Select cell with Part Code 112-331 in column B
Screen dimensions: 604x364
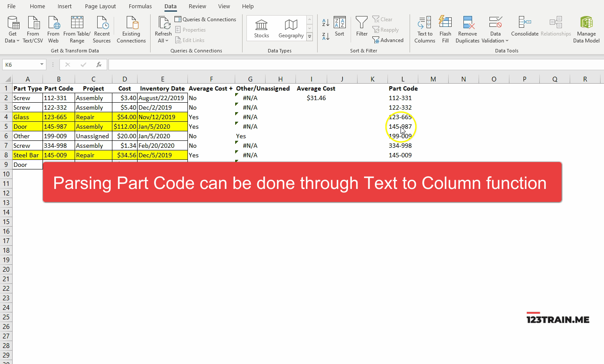(59, 98)
